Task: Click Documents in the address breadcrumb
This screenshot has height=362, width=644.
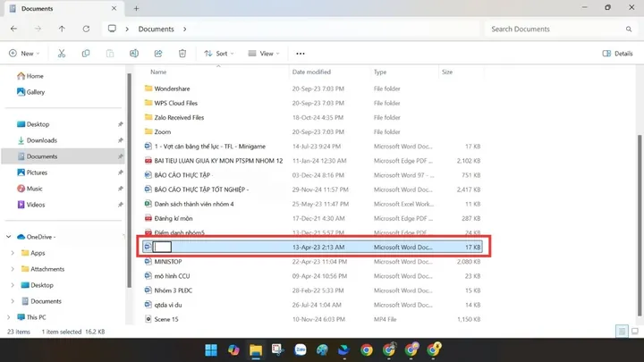Action: tap(156, 29)
